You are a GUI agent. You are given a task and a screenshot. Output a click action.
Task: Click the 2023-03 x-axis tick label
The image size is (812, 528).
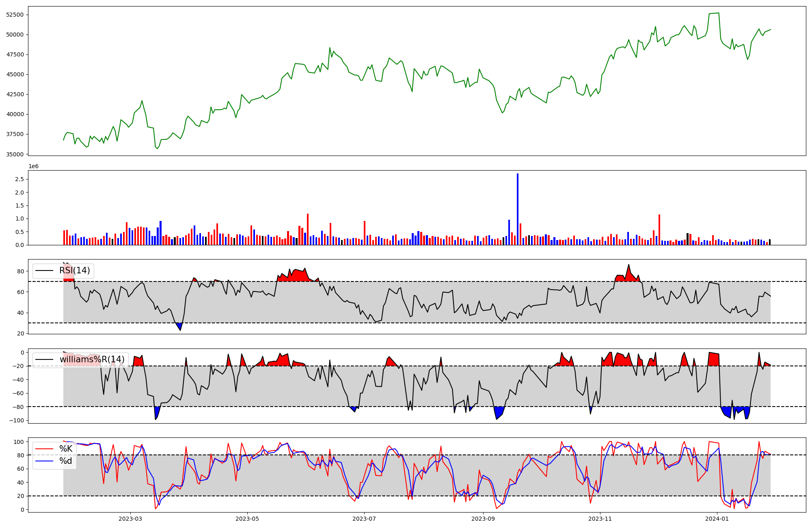click(x=130, y=519)
